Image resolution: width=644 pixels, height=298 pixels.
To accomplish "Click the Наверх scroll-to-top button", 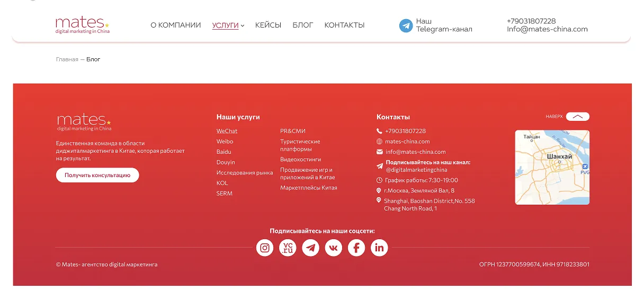I will 577,117.
